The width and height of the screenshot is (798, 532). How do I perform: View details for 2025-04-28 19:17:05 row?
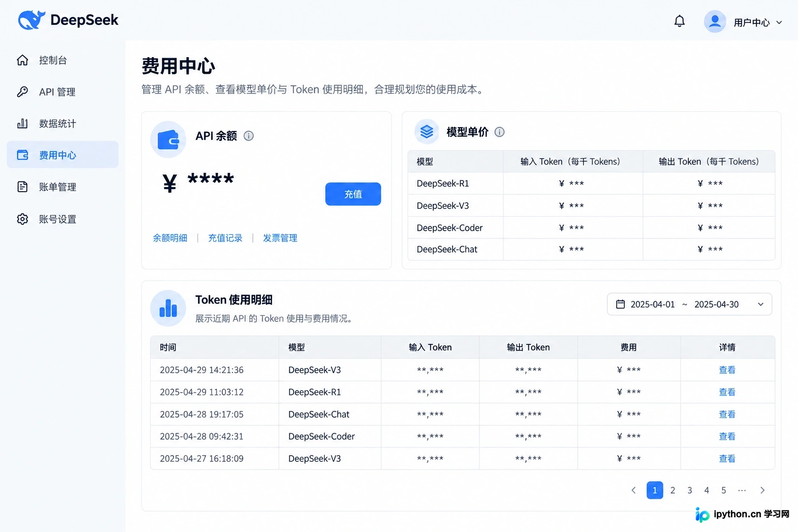pos(727,415)
